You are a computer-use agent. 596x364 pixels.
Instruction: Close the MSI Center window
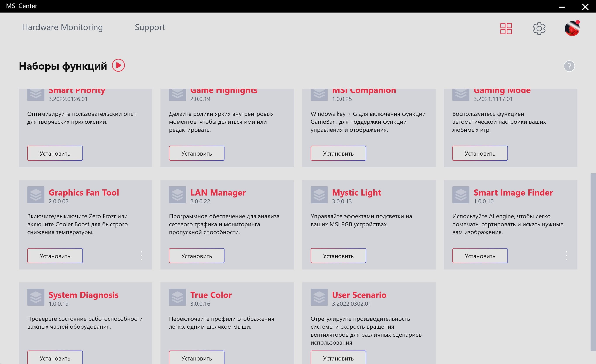(x=585, y=7)
